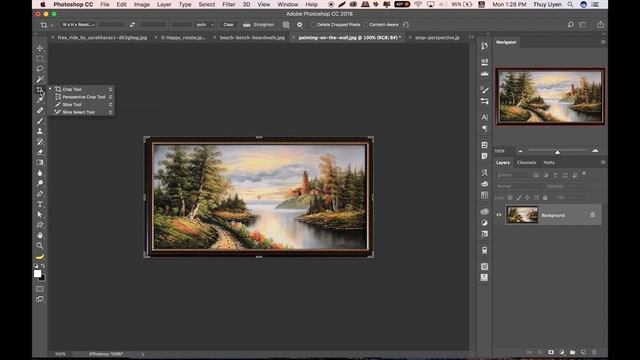Choose Crop Tool from flyout
This screenshot has height=360, width=640.
[81, 89]
